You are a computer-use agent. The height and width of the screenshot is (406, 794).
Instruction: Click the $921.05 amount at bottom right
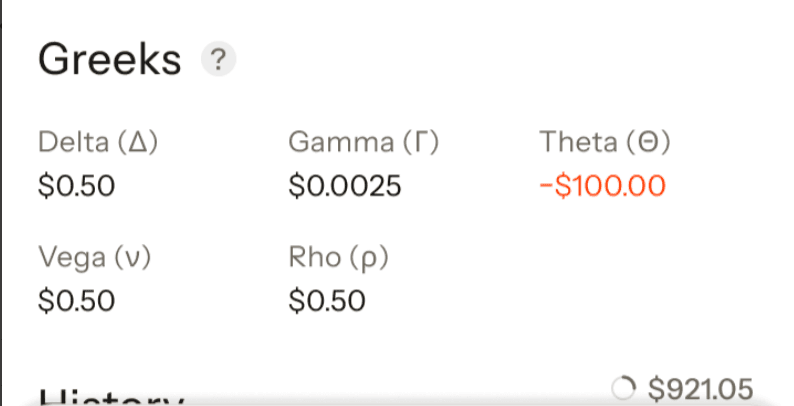(x=700, y=388)
